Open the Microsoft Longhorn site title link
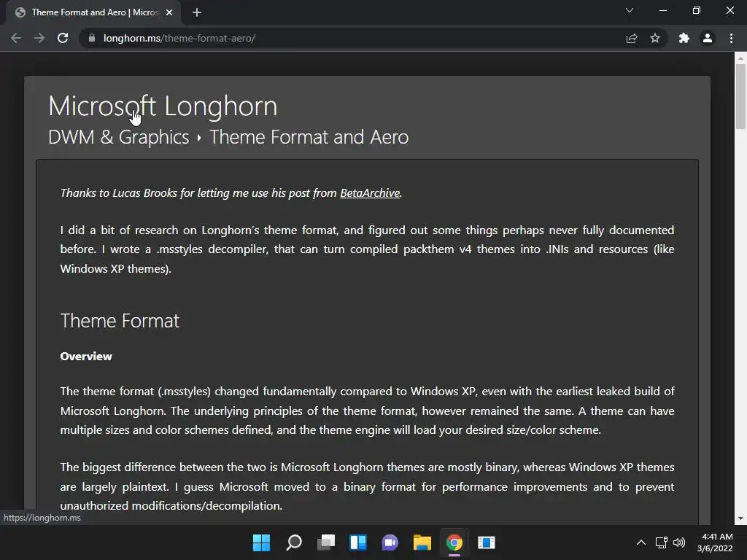 (163, 106)
